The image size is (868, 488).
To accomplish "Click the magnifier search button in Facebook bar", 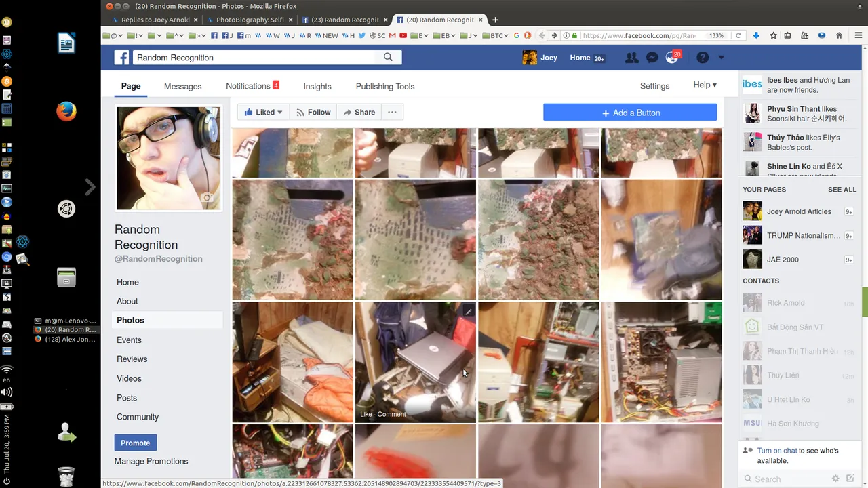I will 388,58.
